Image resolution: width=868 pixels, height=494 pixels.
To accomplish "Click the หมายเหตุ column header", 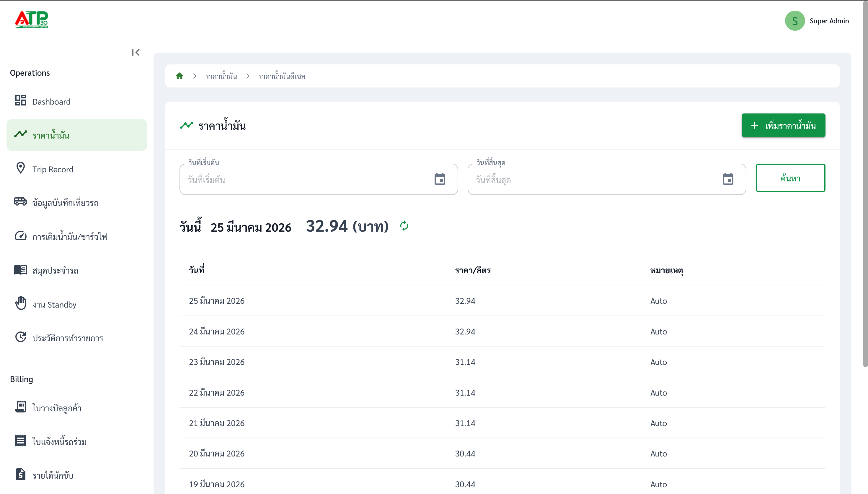I will point(667,270).
